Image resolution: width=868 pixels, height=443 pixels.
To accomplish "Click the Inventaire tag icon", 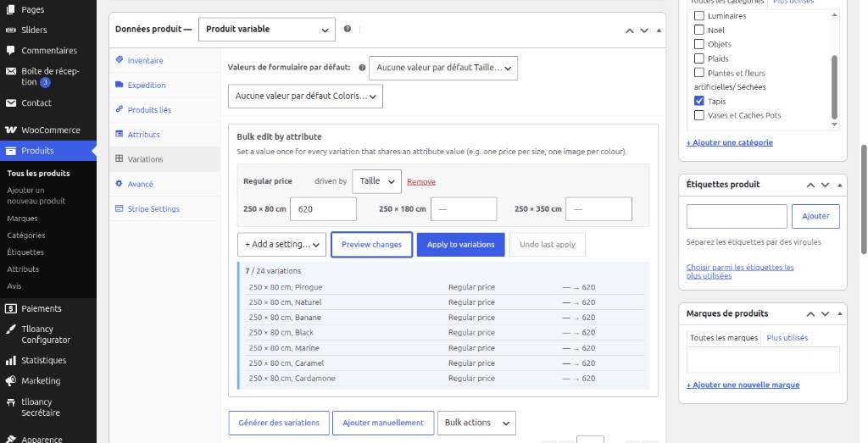I will click(119, 60).
